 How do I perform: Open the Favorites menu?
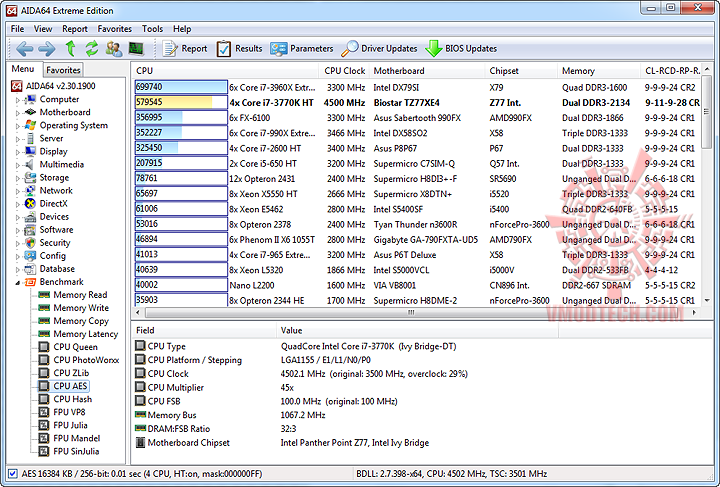click(115, 28)
